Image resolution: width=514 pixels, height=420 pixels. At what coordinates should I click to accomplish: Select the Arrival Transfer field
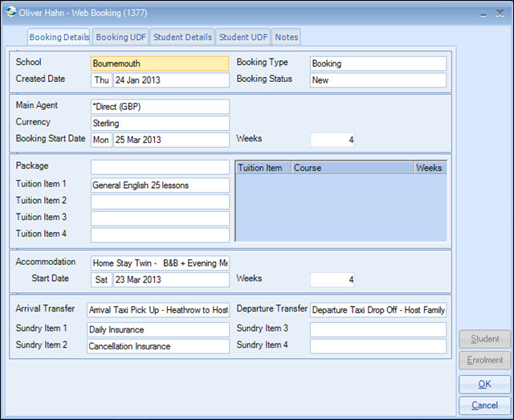tap(158, 310)
